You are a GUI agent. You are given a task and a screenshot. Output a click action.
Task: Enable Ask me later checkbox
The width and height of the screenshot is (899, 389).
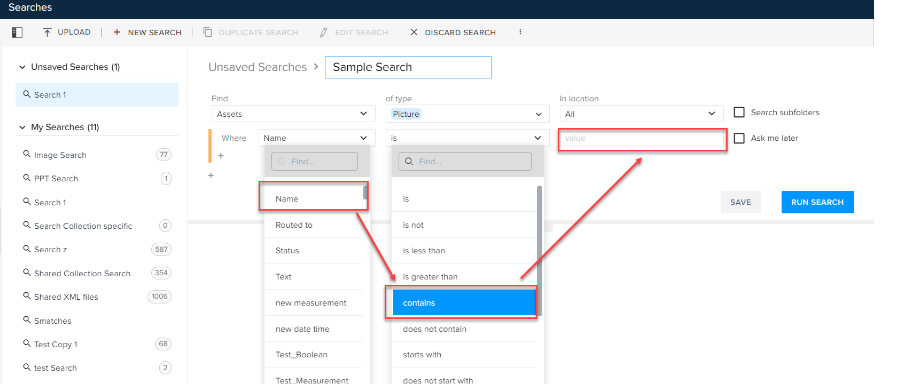(739, 138)
